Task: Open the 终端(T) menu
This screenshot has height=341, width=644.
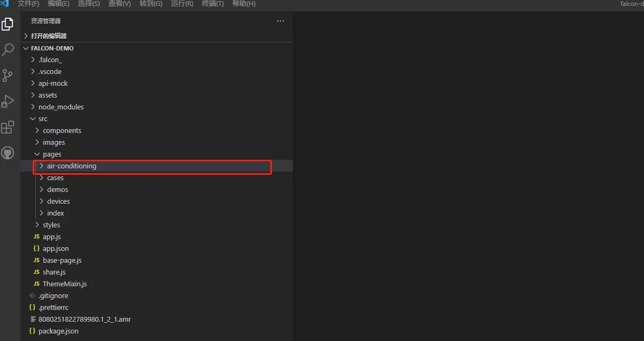Action: coord(213,4)
